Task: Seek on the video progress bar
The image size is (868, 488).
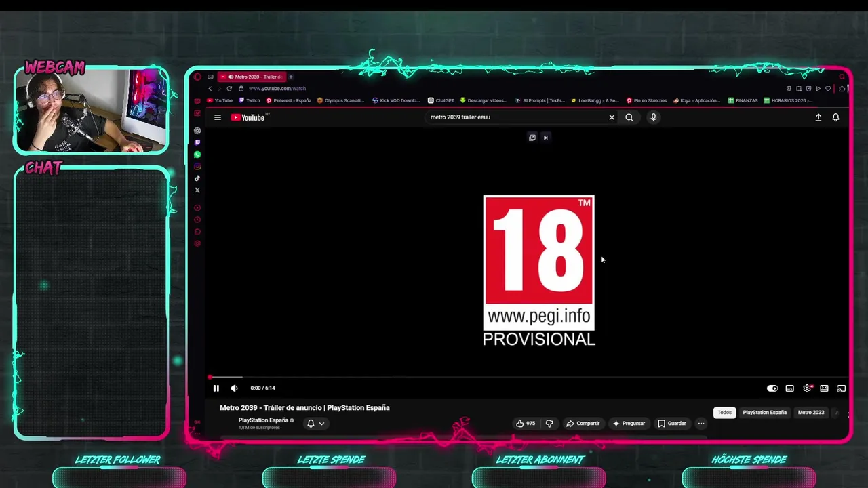Action: point(528,377)
